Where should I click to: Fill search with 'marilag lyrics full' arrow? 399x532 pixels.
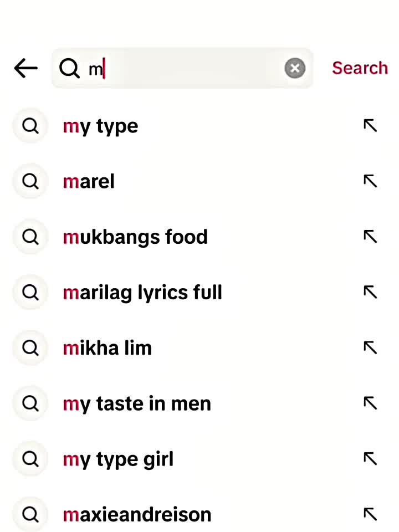tap(370, 292)
